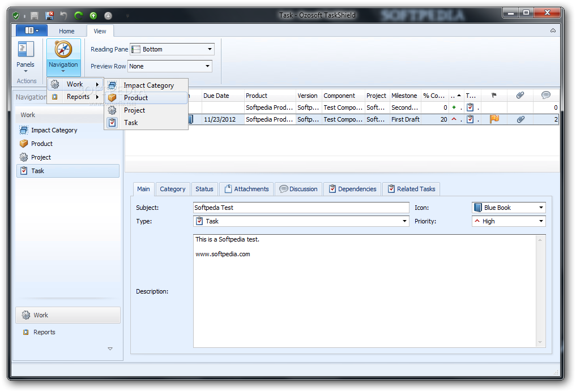Open the Panels button in ribbon
Screen dimensions: 576x392
25,57
